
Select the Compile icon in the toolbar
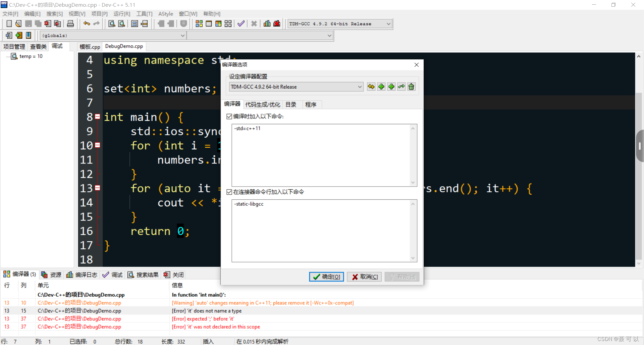(x=199, y=23)
